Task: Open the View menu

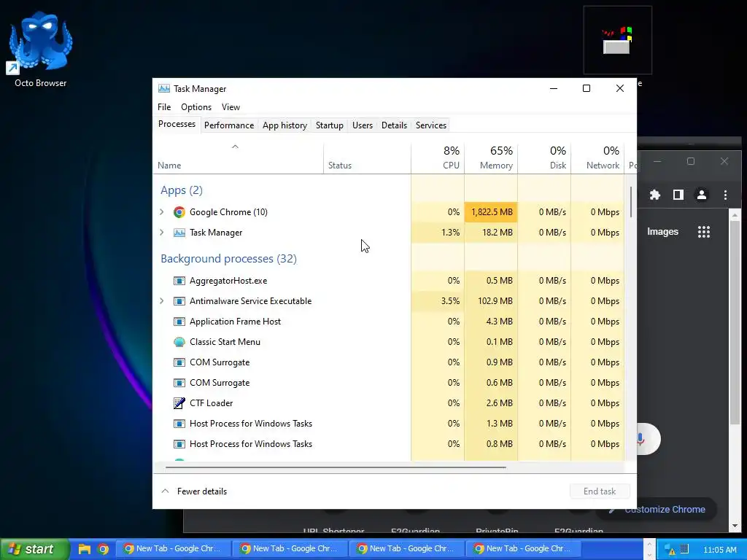Action: (231, 107)
